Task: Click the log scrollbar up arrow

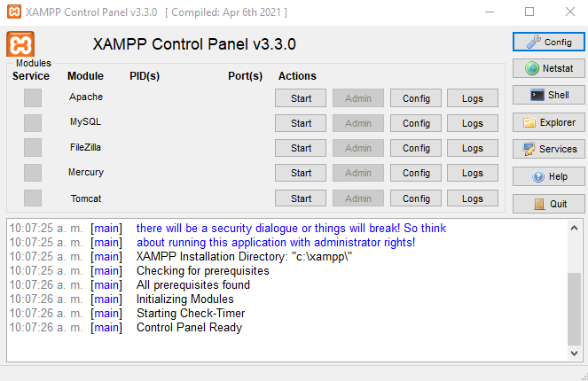Action: coord(574,228)
